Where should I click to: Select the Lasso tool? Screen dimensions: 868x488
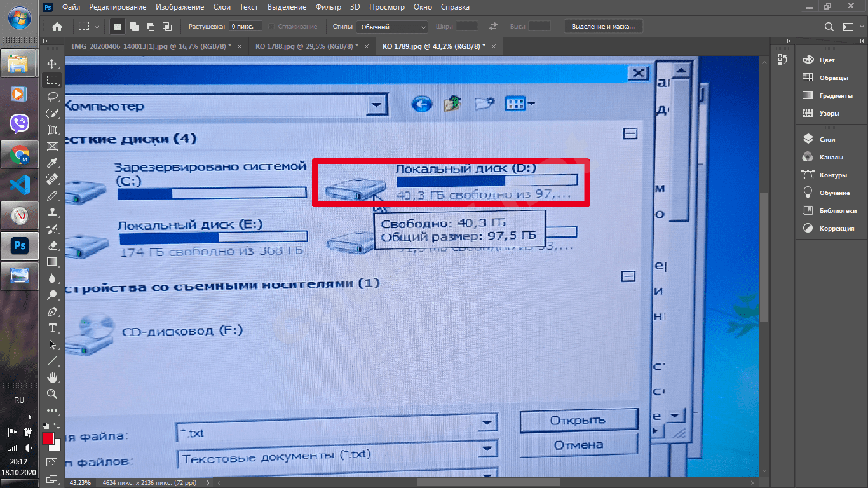(x=52, y=97)
